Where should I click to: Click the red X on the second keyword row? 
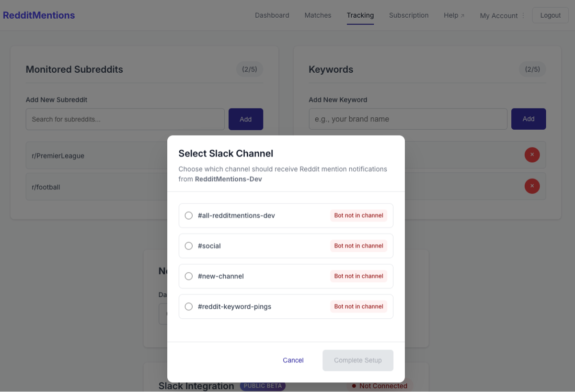[532, 186]
